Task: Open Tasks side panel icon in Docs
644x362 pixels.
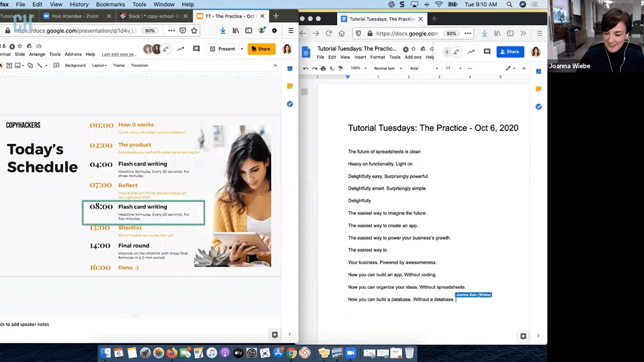Action: click(538, 107)
